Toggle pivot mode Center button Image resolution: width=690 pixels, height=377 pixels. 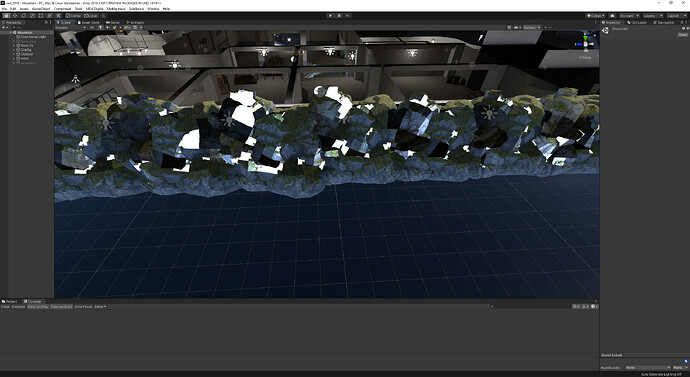point(73,15)
